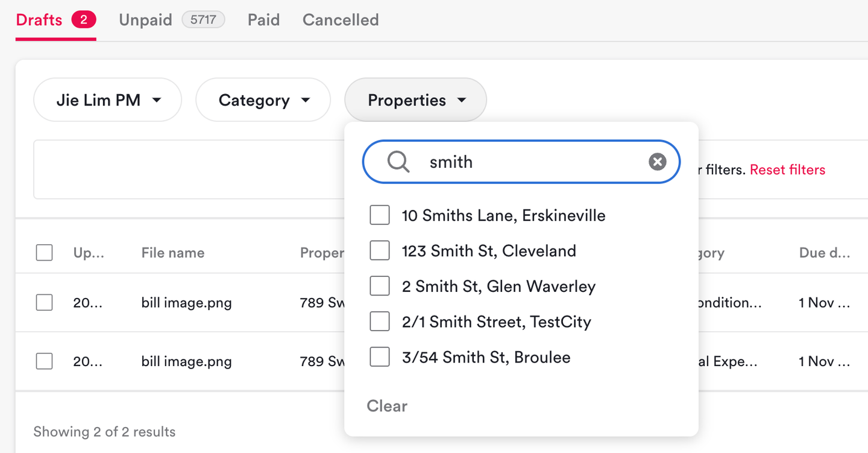Click Clear in the Properties popup
Image resolution: width=868 pixels, height=453 pixels.
point(387,406)
